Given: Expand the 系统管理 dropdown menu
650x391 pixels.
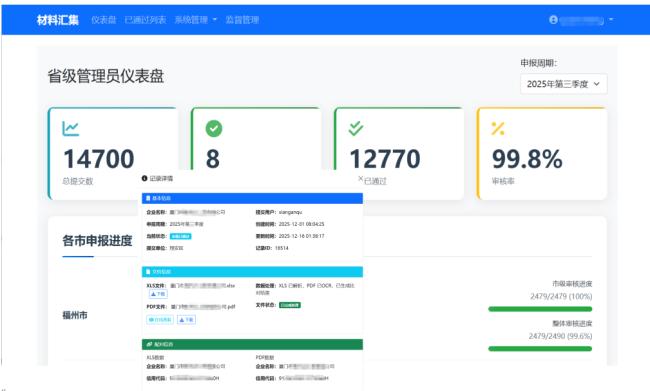Looking at the screenshot, I should (x=196, y=20).
